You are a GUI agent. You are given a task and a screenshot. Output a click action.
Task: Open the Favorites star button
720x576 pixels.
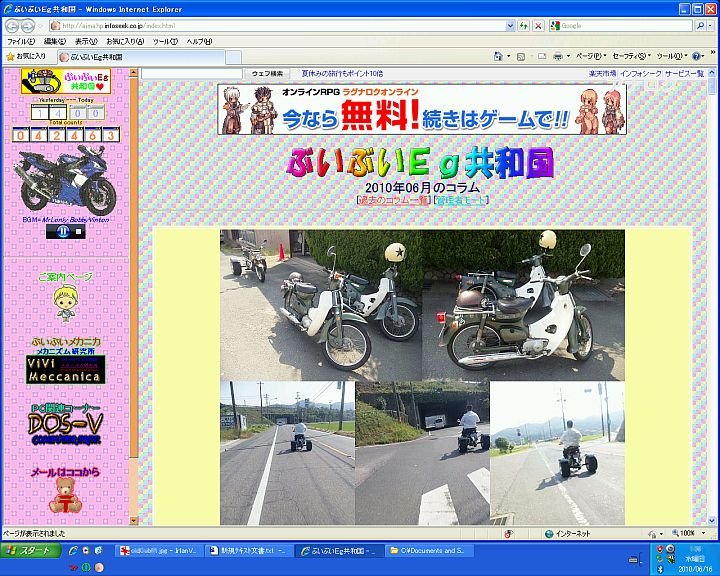click(x=27, y=56)
